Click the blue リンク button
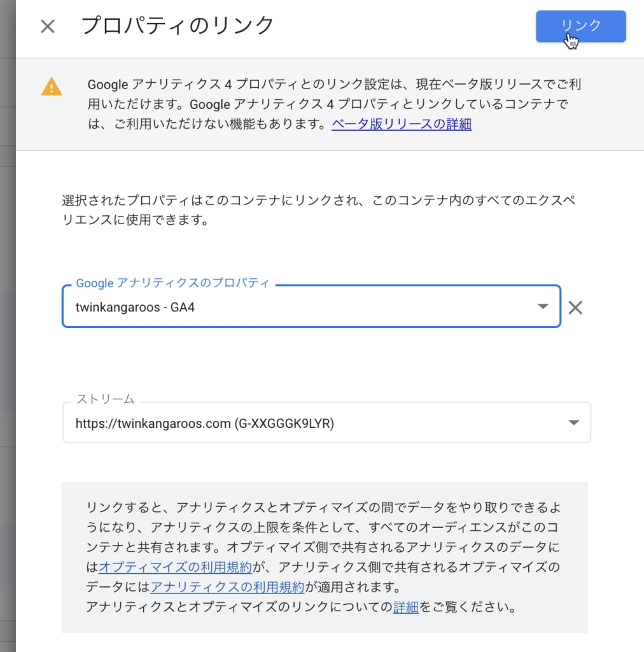Screen dimensions: 644x652 [580, 26]
